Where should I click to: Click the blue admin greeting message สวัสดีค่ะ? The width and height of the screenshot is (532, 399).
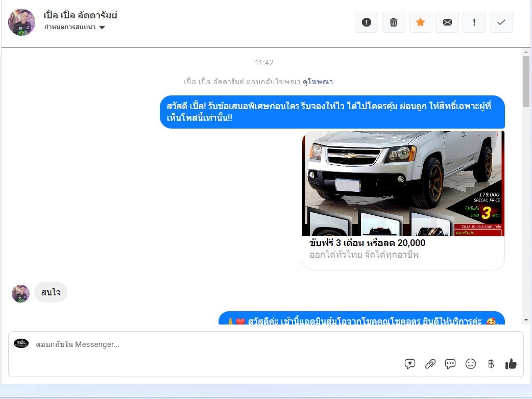click(x=361, y=318)
